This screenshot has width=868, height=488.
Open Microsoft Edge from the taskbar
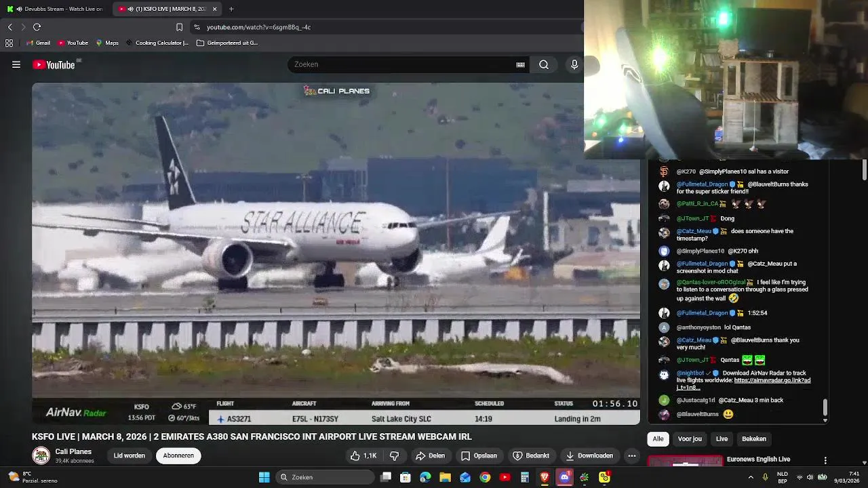coord(425,477)
